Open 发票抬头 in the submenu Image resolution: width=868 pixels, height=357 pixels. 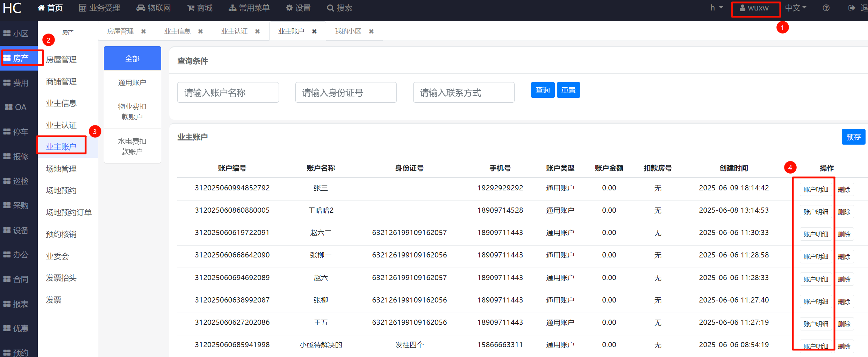tap(61, 278)
